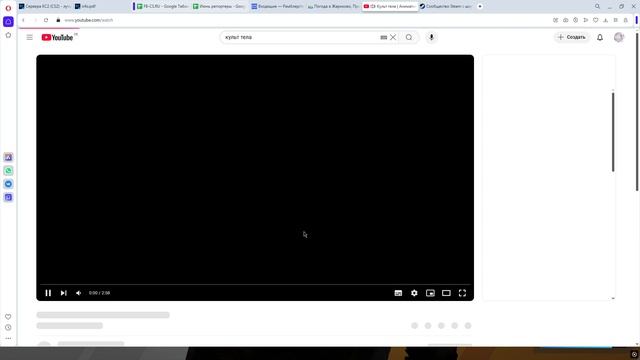Image resolution: width=640 pixels, height=360 pixels.
Task: Reload the current page
Action: tap(46, 20)
